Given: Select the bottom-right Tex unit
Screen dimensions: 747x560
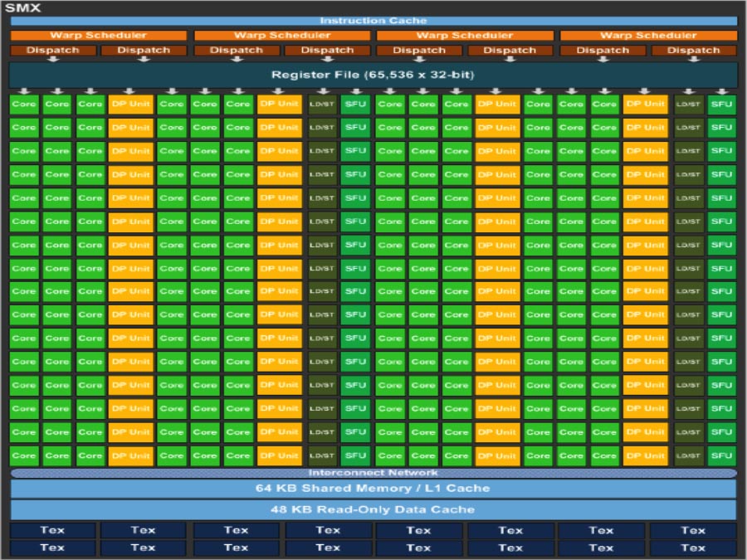Looking at the screenshot, I should click(x=693, y=547).
